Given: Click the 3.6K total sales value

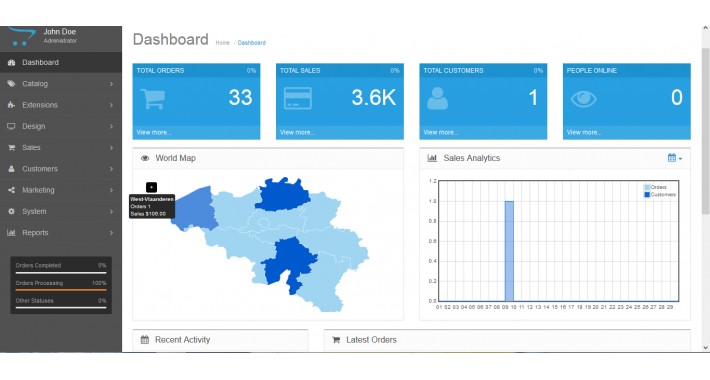Looking at the screenshot, I should tap(374, 97).
